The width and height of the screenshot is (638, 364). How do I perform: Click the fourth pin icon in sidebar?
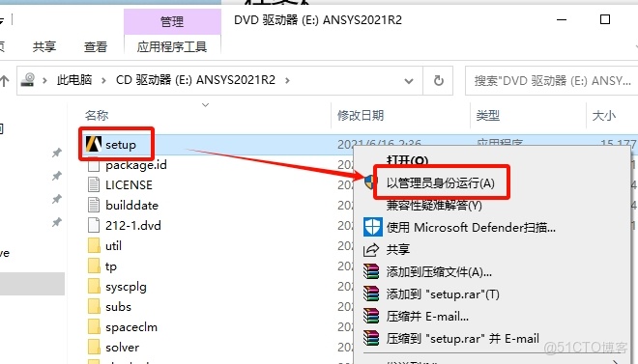click(x=57, y=222)
